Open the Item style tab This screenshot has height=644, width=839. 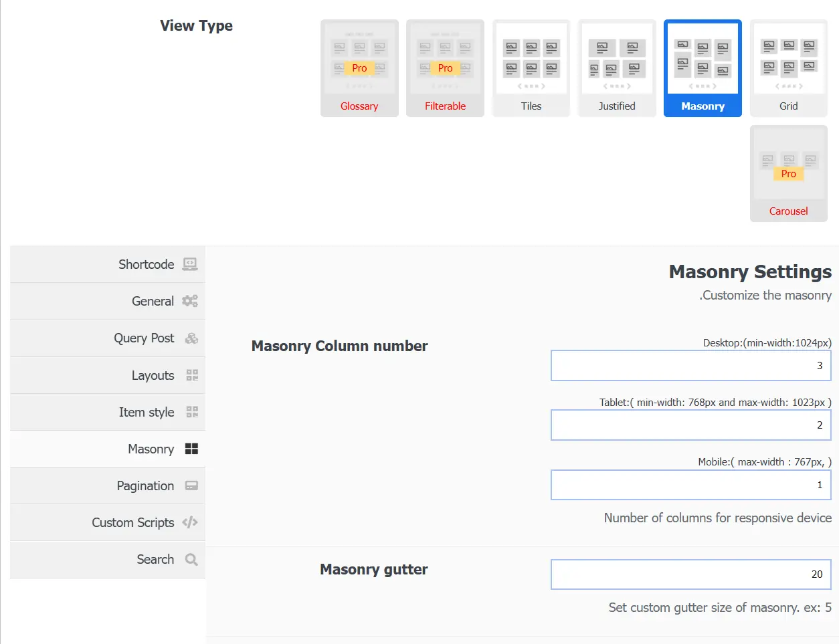point(108,412)
